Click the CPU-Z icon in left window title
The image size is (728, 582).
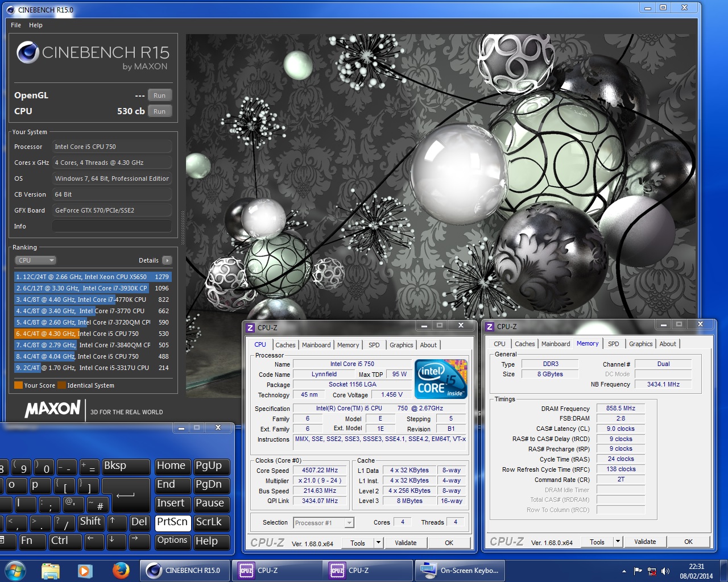point(250,327)
